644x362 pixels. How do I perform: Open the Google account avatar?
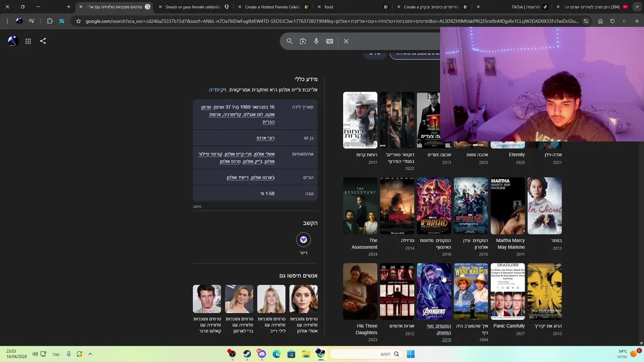[13, 41]
